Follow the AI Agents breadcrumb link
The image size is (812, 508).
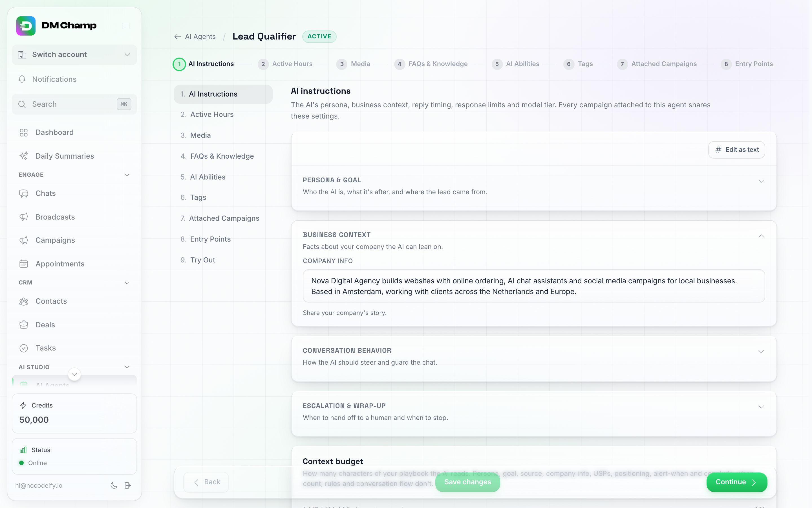(200, 37)
